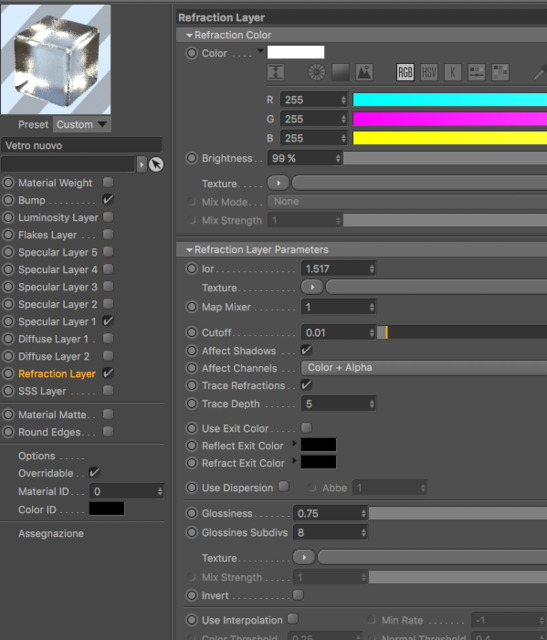Enable the Material Weight checkbox
Screen dimensions: 547x640
[108, 182]
